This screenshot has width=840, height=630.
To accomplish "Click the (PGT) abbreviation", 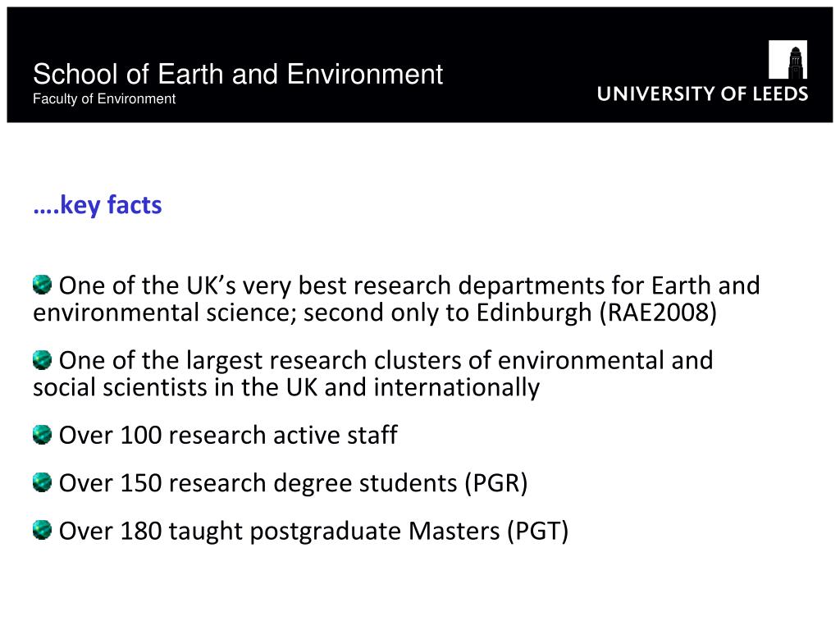I will tap(537, 531).
